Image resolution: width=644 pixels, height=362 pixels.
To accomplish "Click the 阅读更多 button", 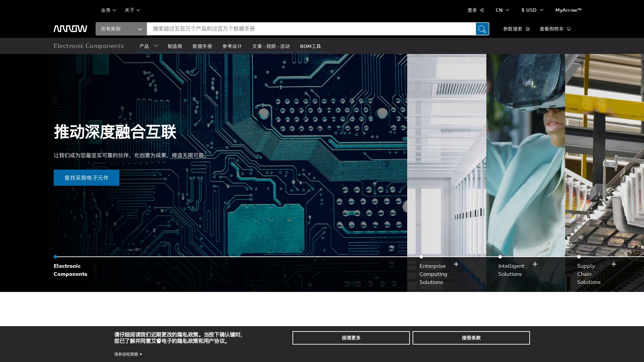I will coord(351,338).
